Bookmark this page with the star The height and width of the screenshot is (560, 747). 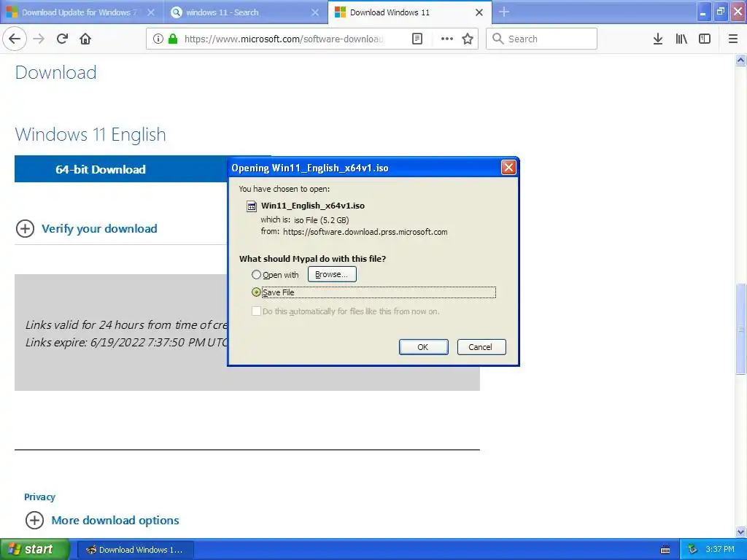coord(468,39)
